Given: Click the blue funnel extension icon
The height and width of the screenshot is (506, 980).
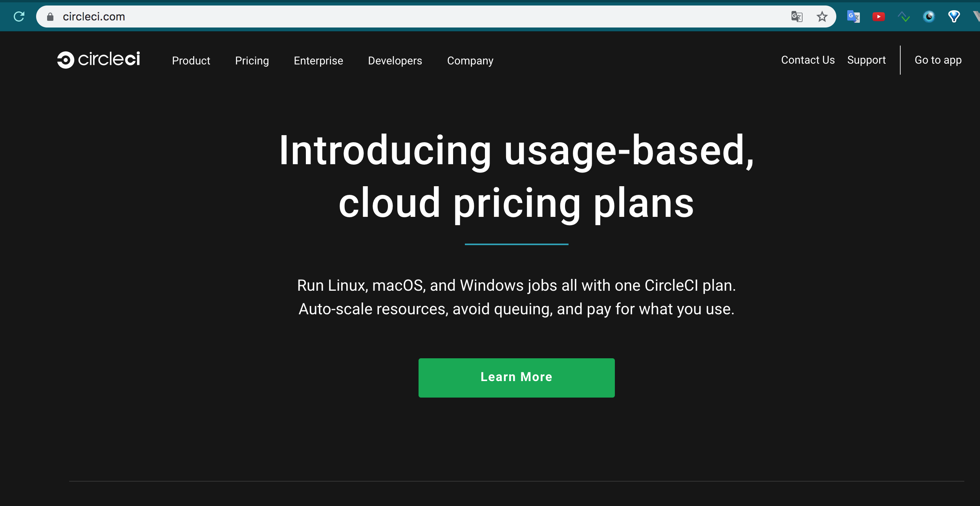Looking at the screenshot, I should pyautogui.click(x=954, y=16).
